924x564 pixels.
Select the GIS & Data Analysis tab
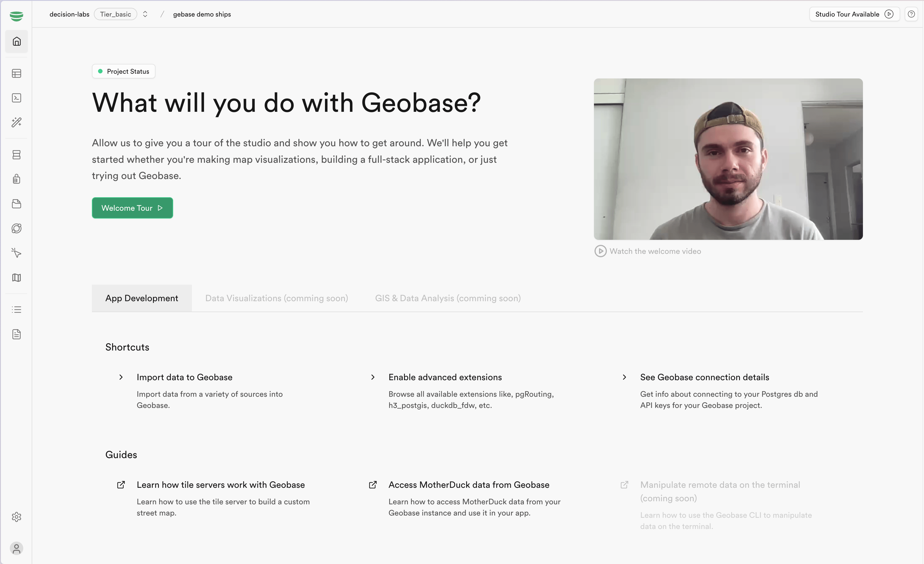click(x=448, y=298)
